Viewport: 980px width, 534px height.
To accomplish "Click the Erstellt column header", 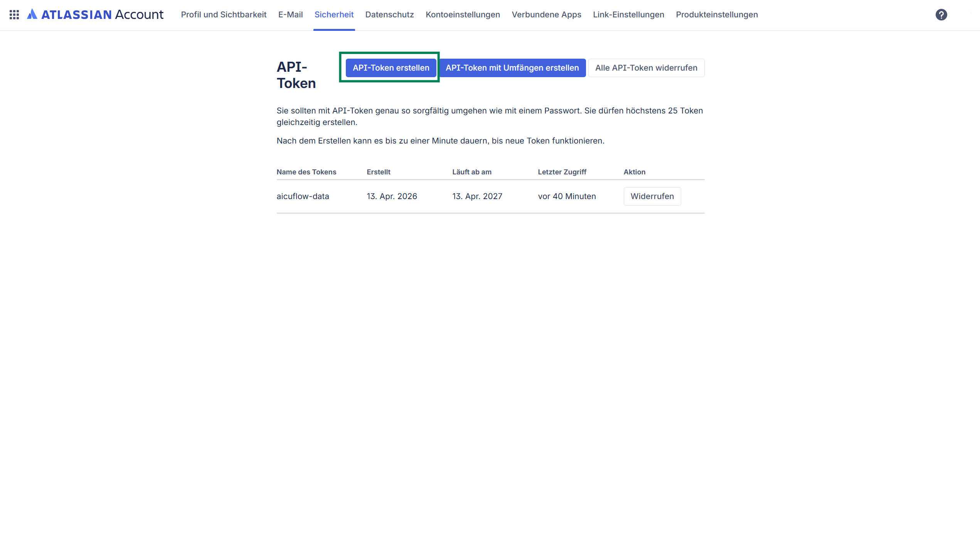I will coord(378,172).
